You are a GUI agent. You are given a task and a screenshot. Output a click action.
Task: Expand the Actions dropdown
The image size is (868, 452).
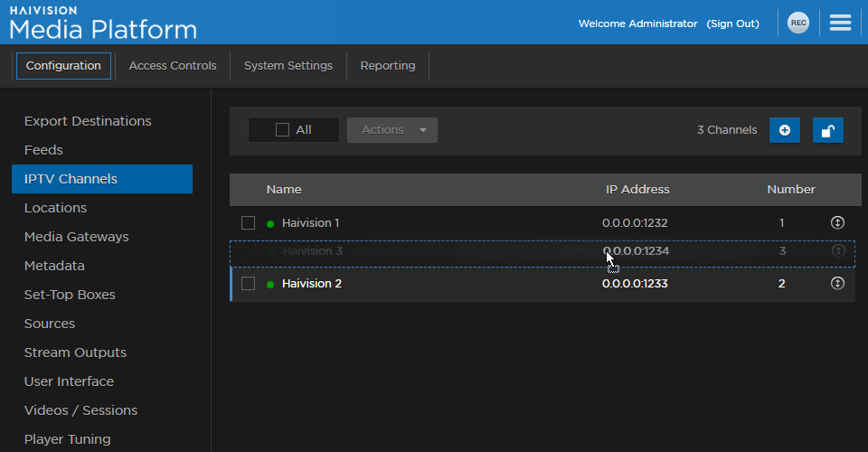[x=392, y=130]
